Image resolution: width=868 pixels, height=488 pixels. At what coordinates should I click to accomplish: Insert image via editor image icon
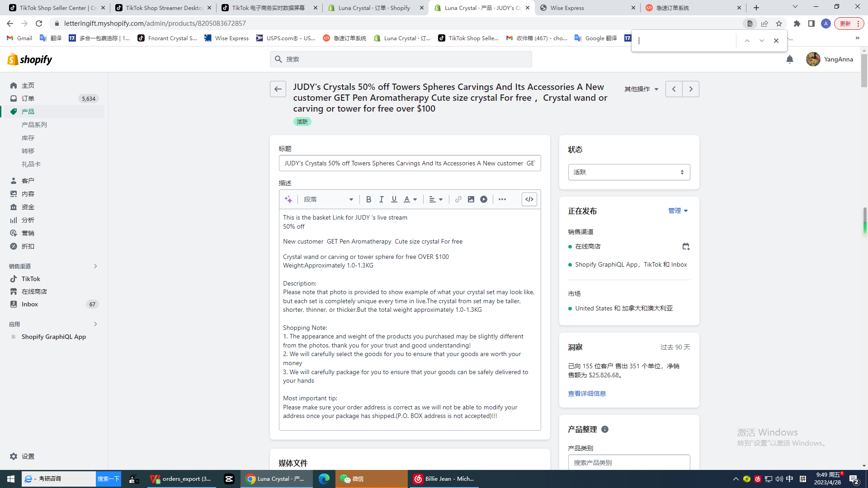471,199
